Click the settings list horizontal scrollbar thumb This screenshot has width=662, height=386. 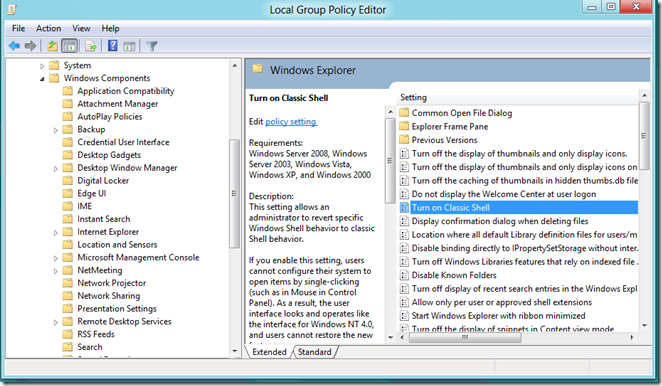coord(465,337)
